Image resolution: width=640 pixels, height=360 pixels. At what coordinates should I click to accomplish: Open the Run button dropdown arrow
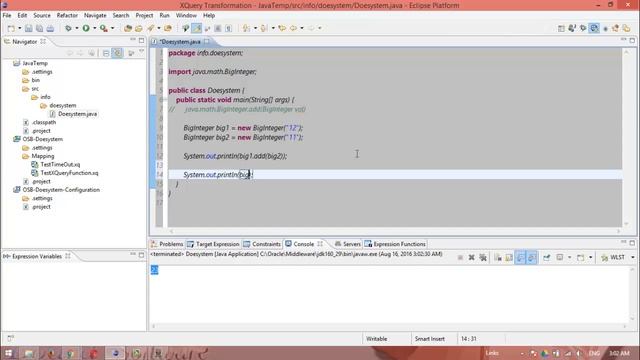[94, 28]
